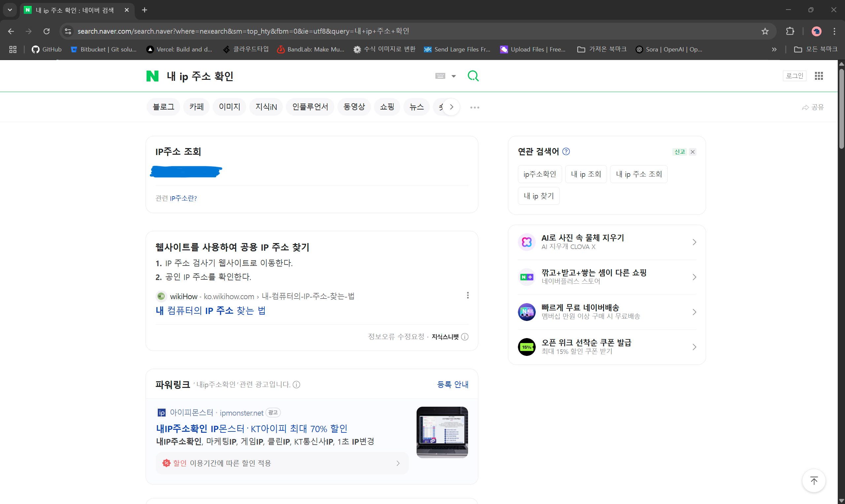Click the CLOVA X AI eraser icon

[526, 242]
